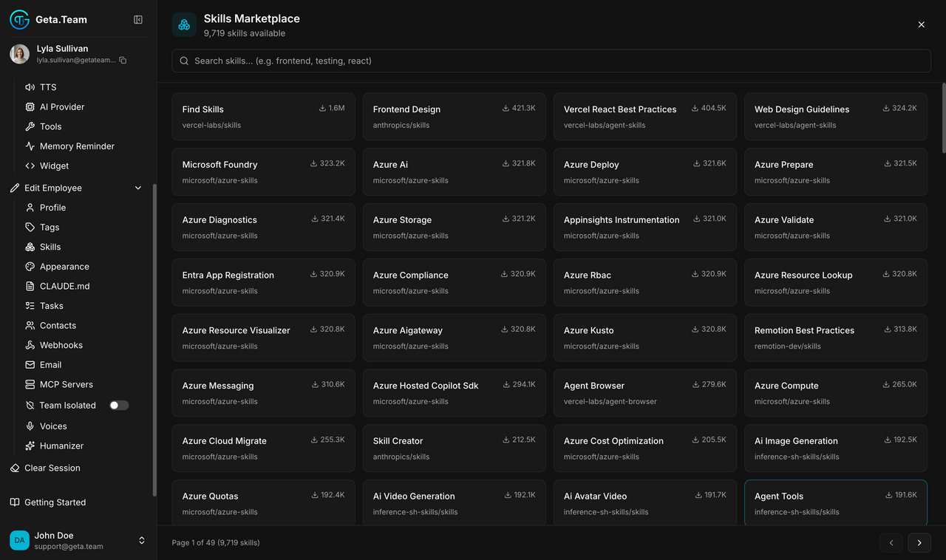Viewport: 946px width, 560px height.
Task: Select Remotion Best Practices skill
Action: pyautogui.click(x=836, y=338)
